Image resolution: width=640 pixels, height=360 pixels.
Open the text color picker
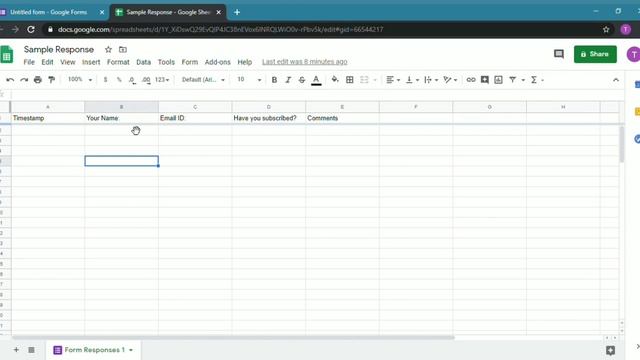coord(316,80)
